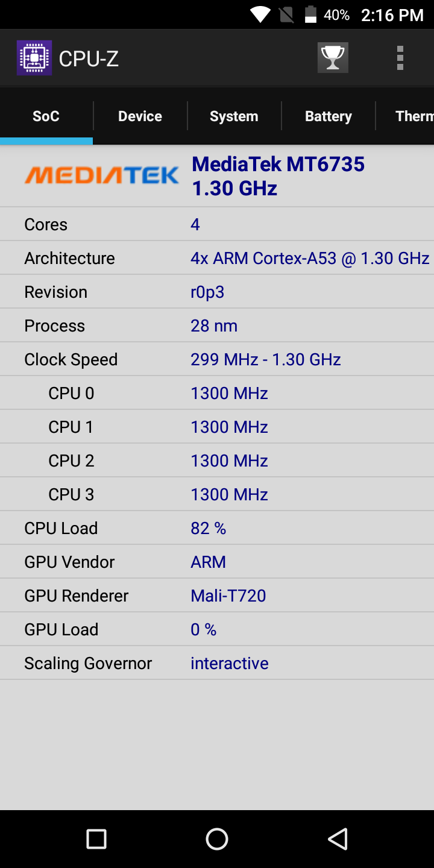The width and height of the screenshot is (434, 868).
Task: Tap the Android home circle button
Action: click(217, 838)
